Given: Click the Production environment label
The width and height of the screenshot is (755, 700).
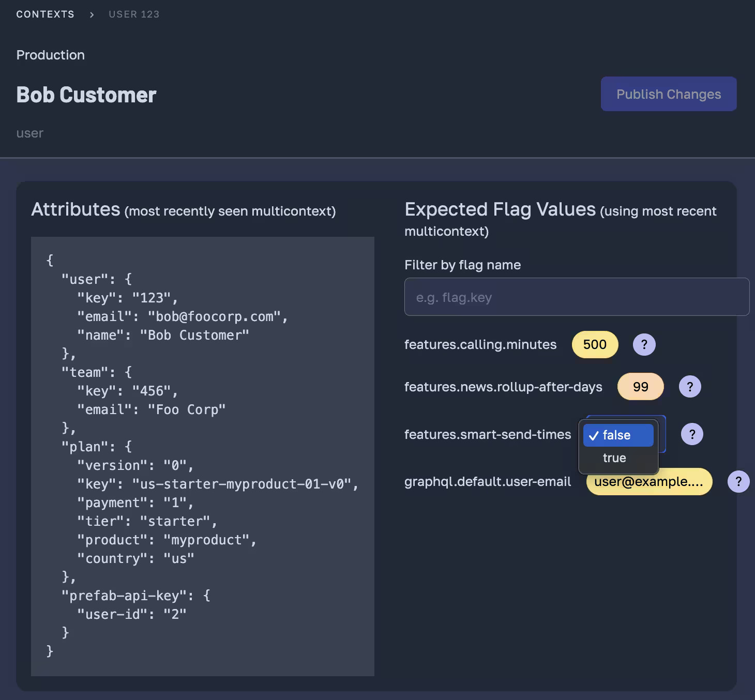Looking at the screenshot, I should (51, 55).
